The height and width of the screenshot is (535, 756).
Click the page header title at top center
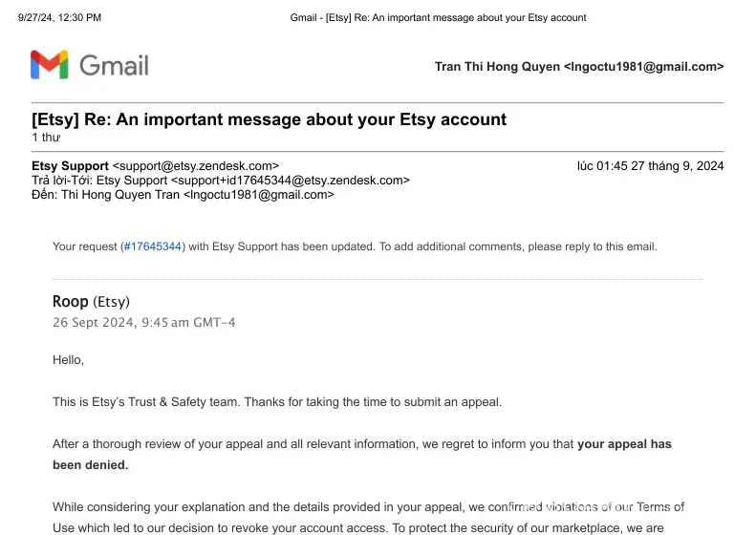pos(438,17)
